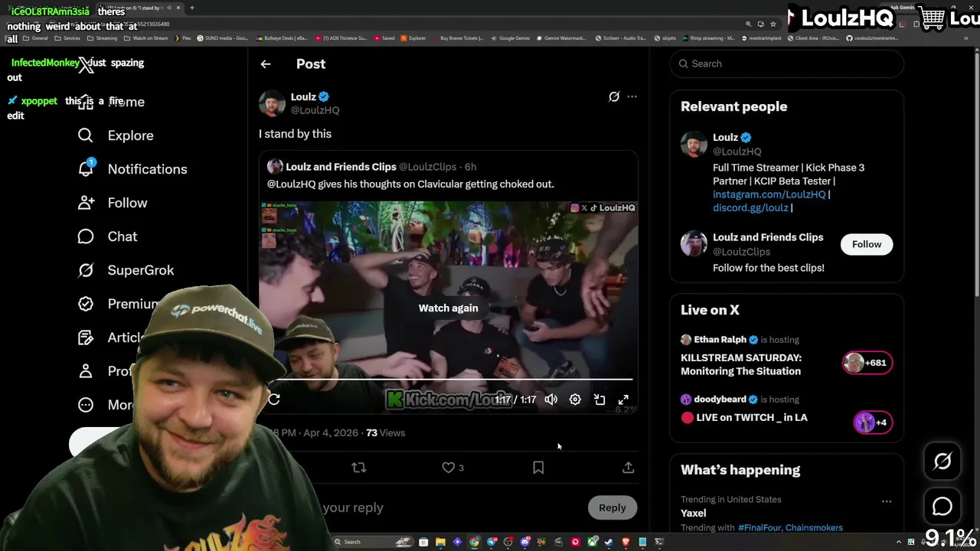Open the floating Grok button
The height and width of the screenshot is (551, 980).
coord(942,461)
